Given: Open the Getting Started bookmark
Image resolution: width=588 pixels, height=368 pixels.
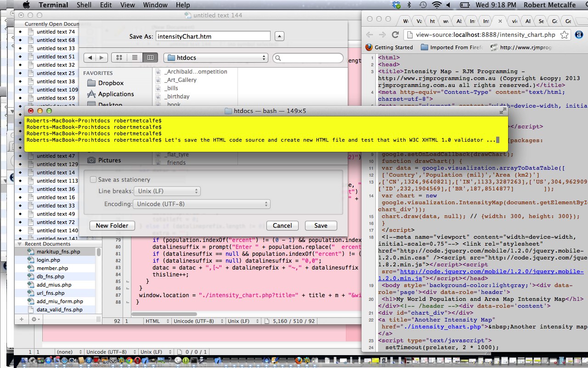Looking at the screenshot, I should pos(390,47).
